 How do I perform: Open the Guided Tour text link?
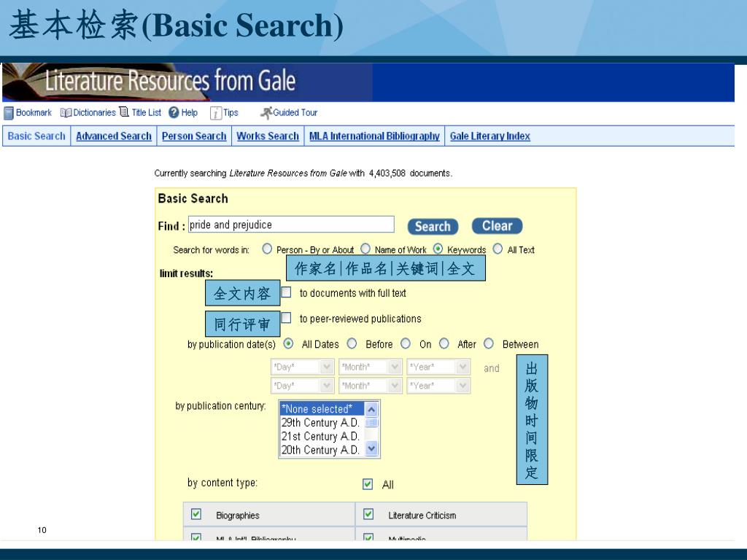tap(295, 113)
